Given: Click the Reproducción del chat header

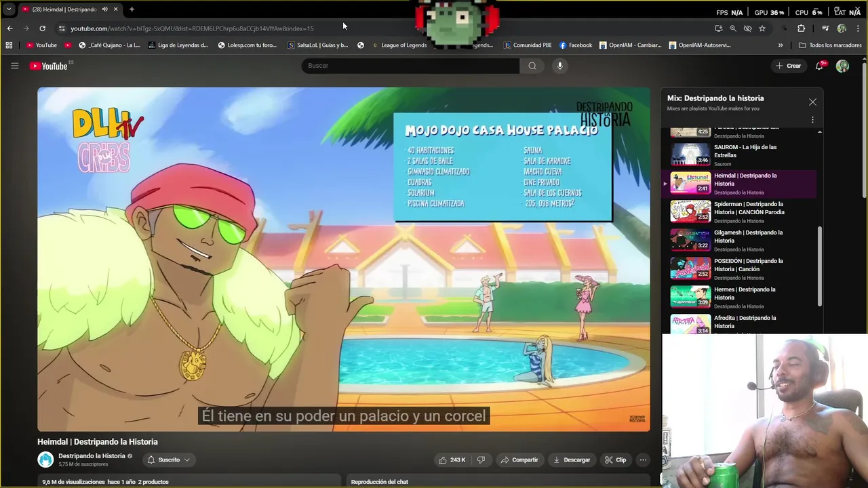Looking at the screenshot, I should click(x=380, y=482).
